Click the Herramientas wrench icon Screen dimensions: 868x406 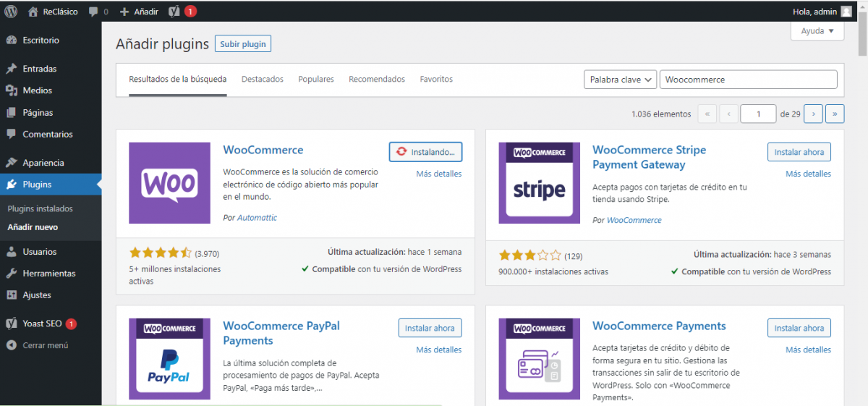(x=12, y=274)
